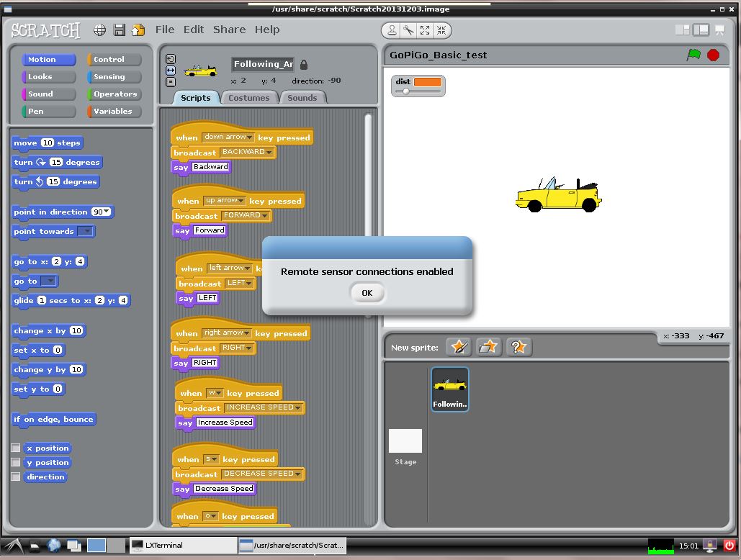
Task: Toggle the x position reporter checkbox
Action: (x=16, y=448)
